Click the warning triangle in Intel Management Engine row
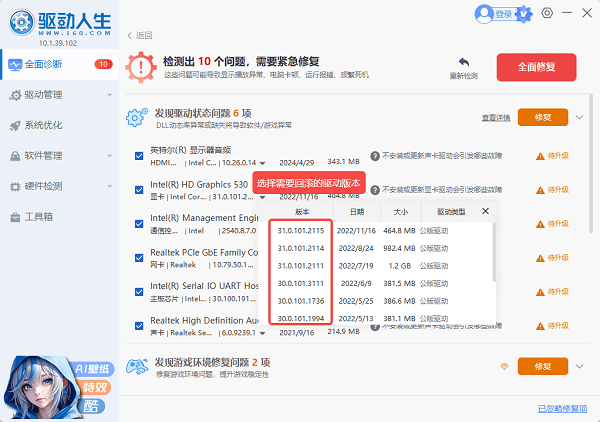 [540, 224]
